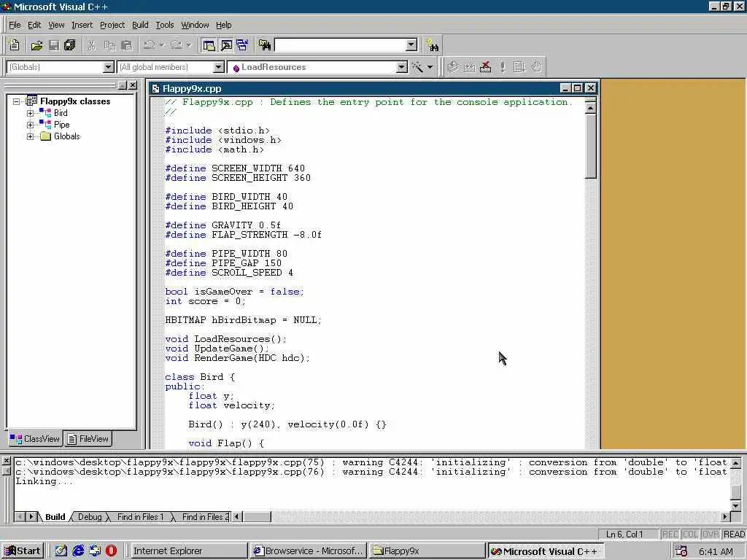Click the Copy icon

tap(109, 45)
